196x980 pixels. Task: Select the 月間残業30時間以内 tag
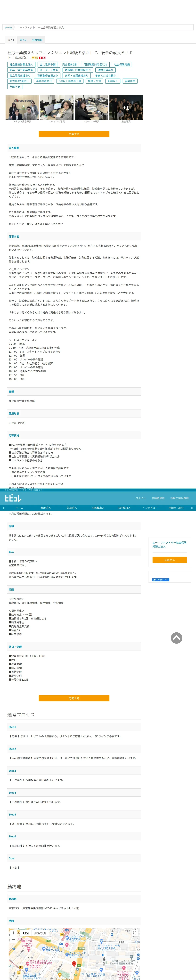point(95,65)
